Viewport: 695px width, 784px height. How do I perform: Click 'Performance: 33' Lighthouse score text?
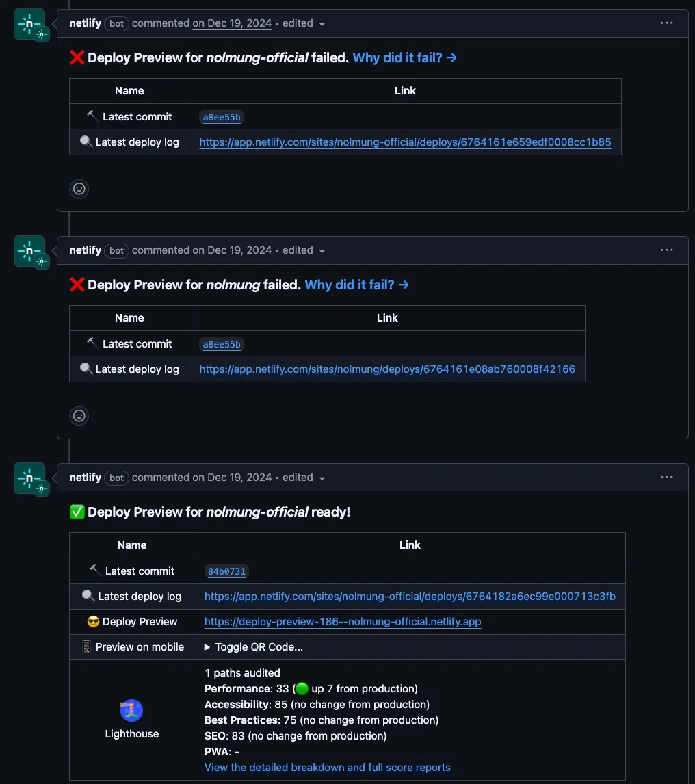coord(246,688)
